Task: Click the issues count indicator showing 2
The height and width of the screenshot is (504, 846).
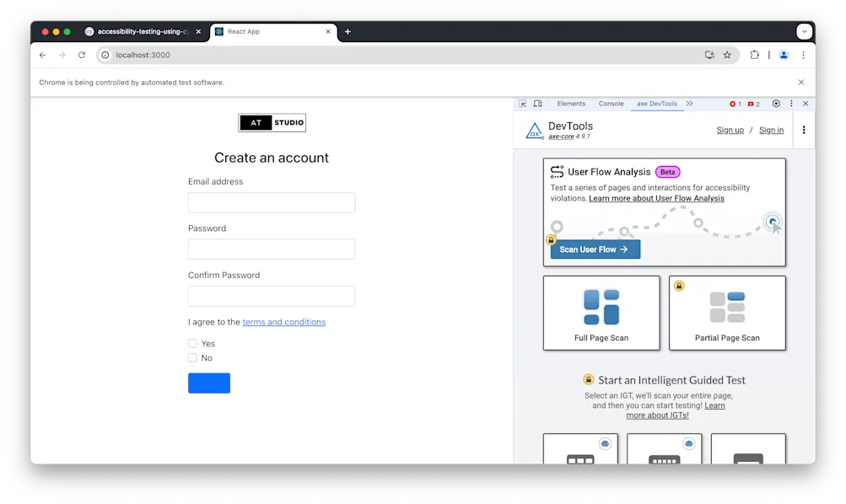Action: click(x=754, y=104)
